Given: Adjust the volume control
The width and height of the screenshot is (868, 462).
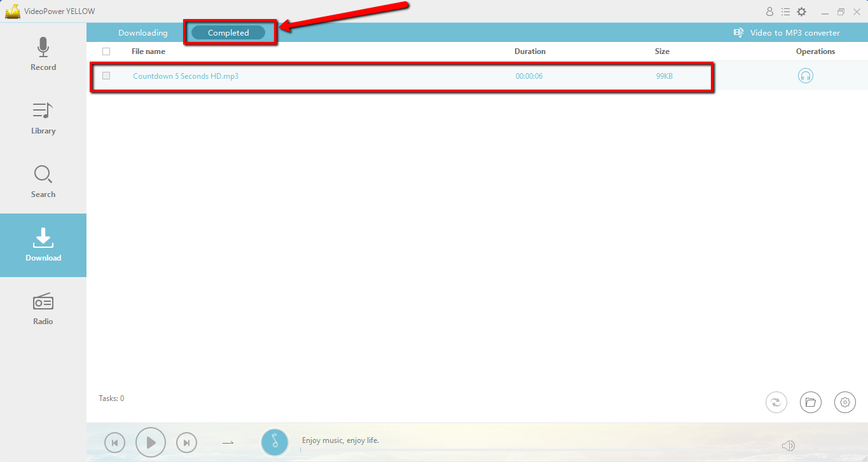Looking at the screenshot, I should (x=788, y=445).
